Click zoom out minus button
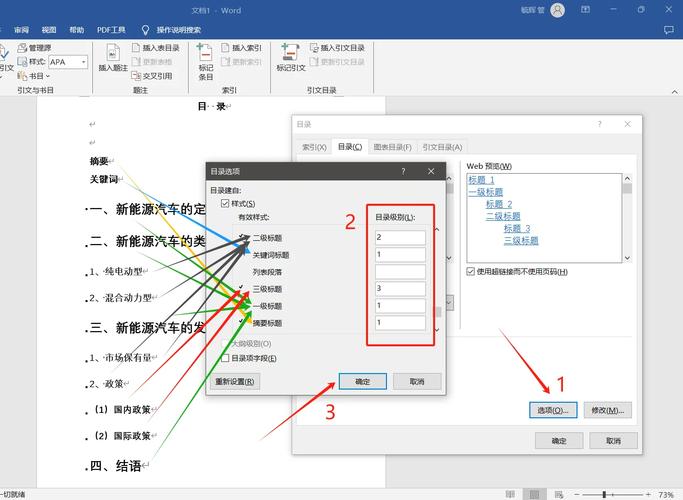The image size is (683, 500). [577, 494]
